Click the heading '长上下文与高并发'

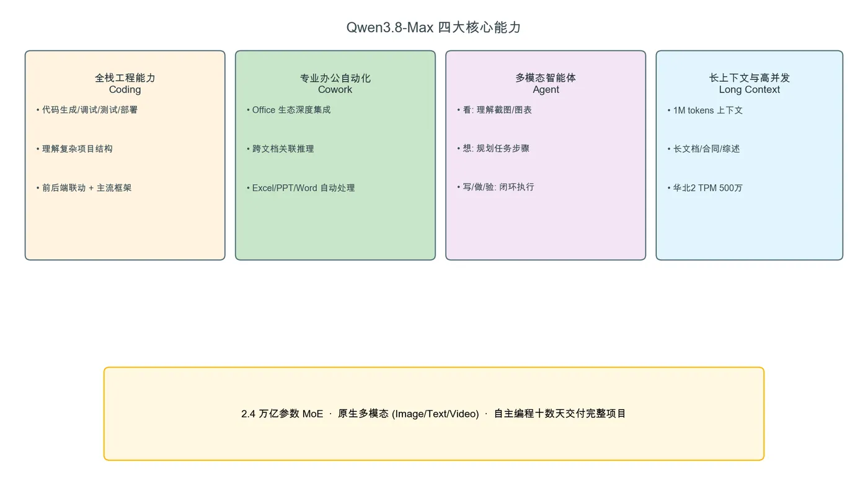coord(750,78)
